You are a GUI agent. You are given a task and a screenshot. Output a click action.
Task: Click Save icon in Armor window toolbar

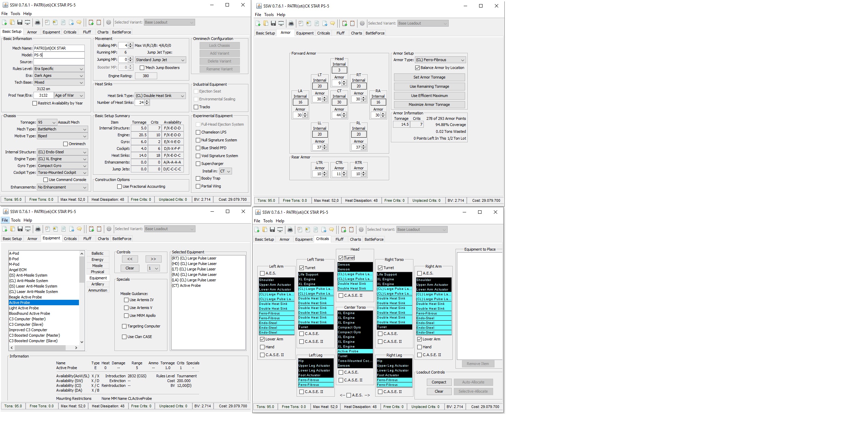pos(273,24)
